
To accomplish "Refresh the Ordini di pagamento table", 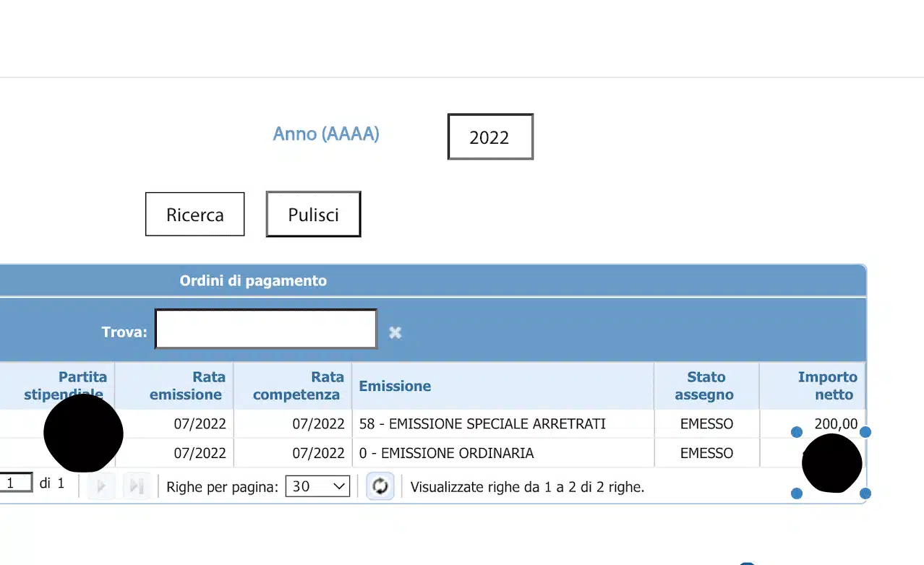I will (x=380, y=486).
